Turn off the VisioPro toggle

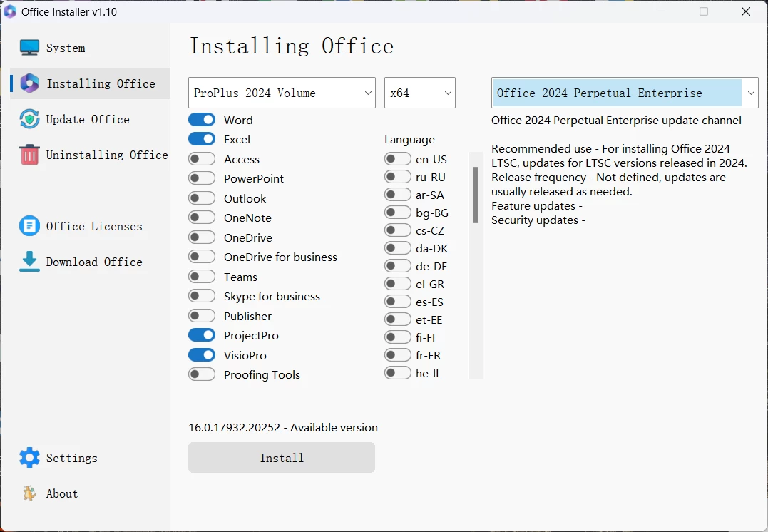(202, 354)
